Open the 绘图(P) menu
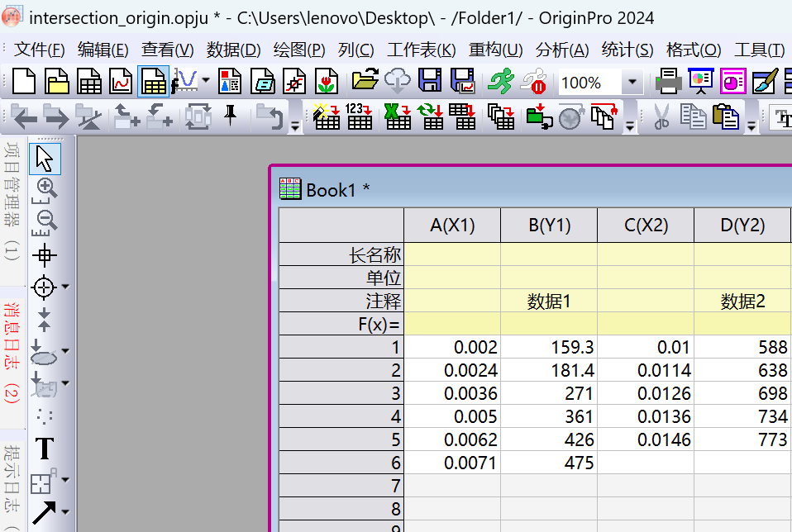 pos(299,50)
